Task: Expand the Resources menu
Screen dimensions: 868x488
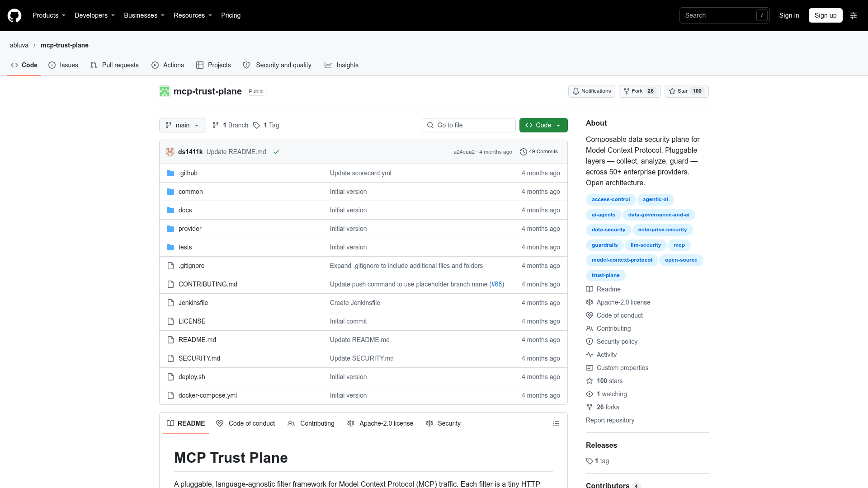Action: (193, 15)
